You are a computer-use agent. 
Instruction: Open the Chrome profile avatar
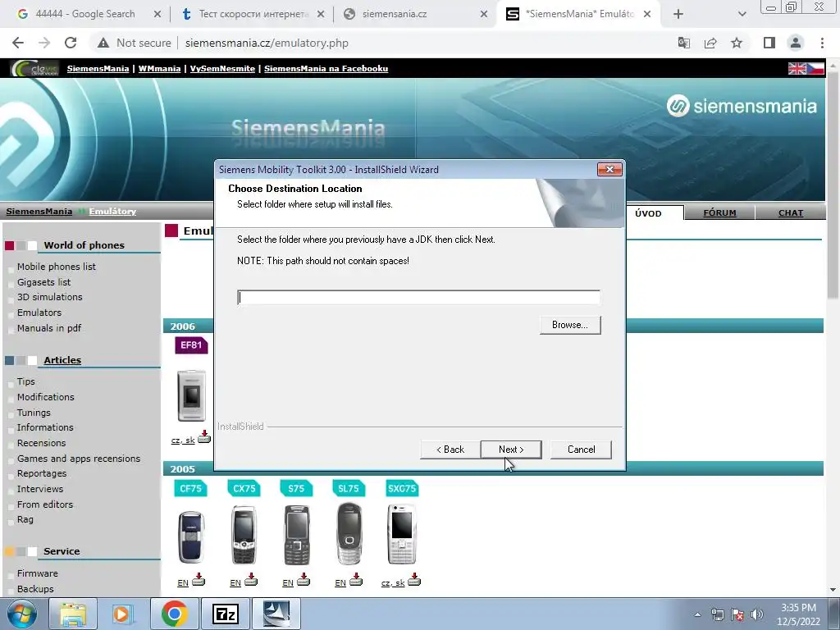796,43
